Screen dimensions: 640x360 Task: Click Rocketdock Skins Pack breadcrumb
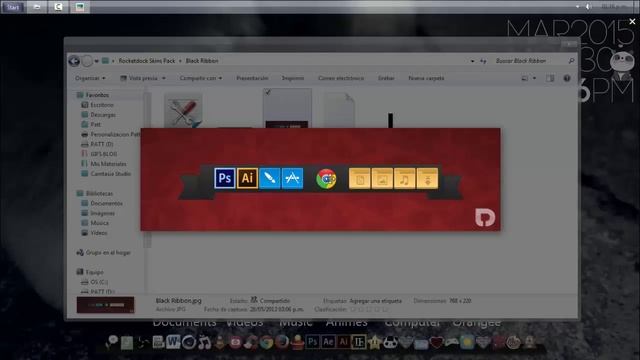pos(147,61)
